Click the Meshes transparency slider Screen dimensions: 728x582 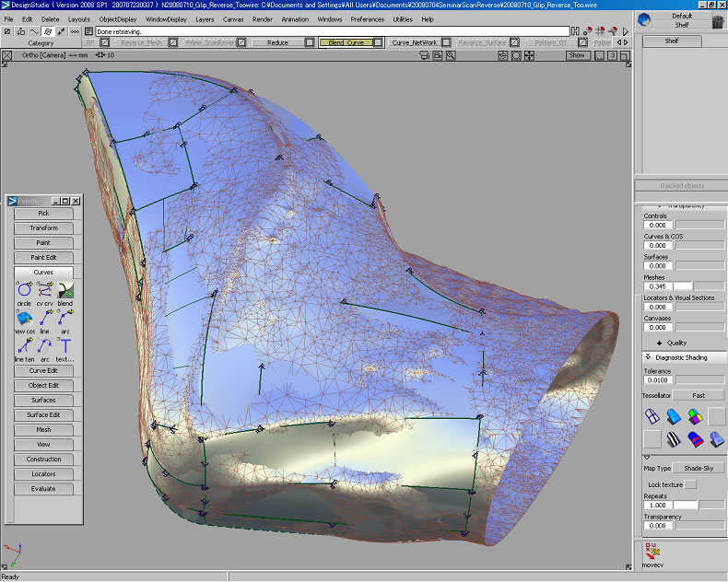[699, 286]
